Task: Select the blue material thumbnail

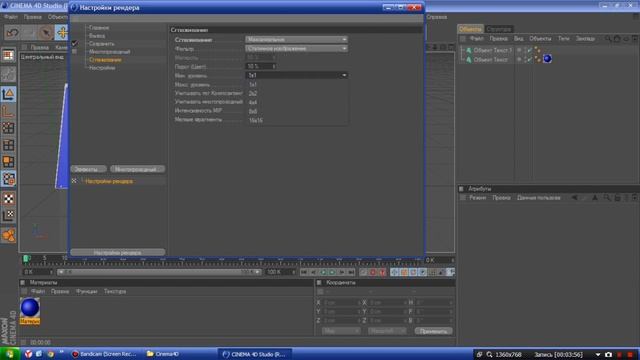Action: pyautogui.click(x=30, y=308)
